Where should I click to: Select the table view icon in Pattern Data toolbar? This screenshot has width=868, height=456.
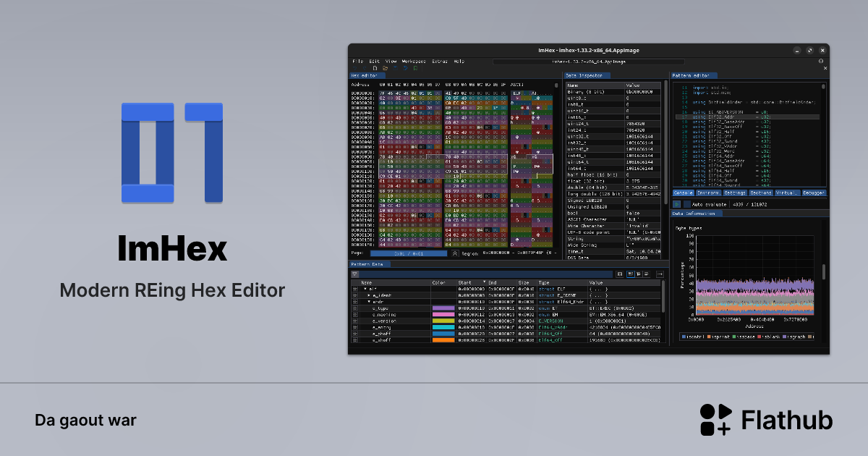[629, 274]
